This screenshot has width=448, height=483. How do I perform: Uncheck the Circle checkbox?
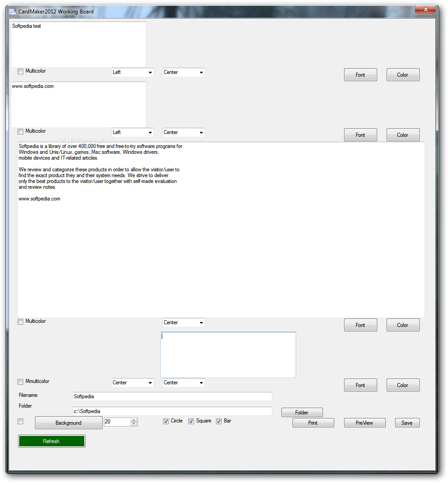(x=166, y=421)
